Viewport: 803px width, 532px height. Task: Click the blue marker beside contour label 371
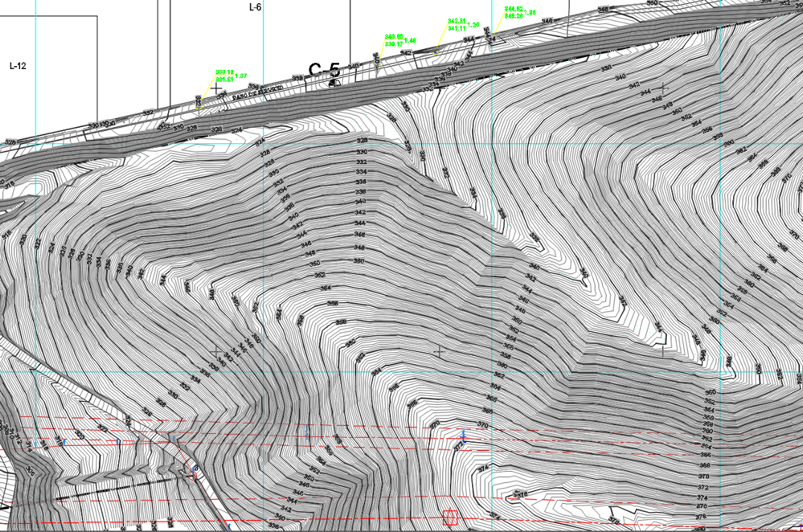463,435
